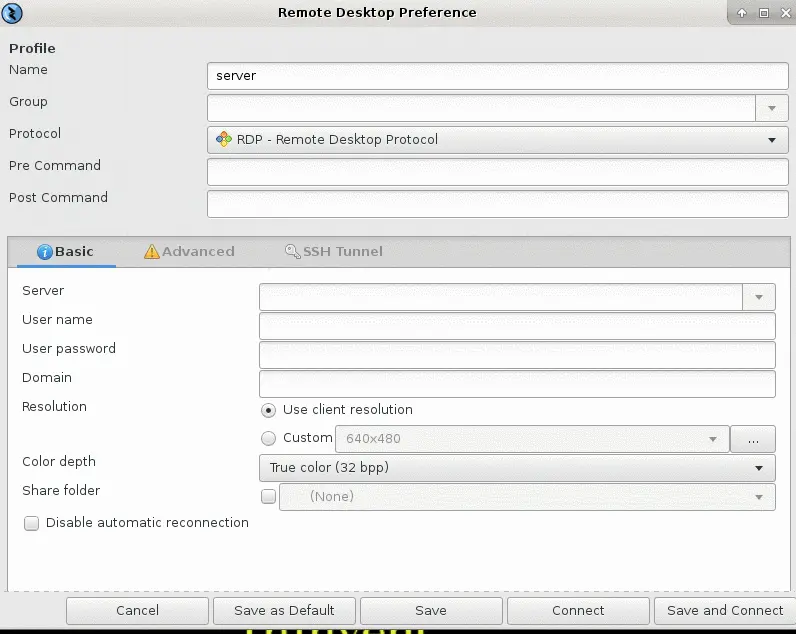Select the Custom resolution radio button

click(268, 438)
